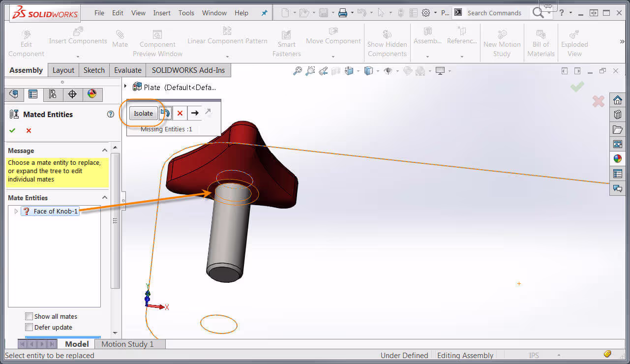Click the Isolate button
This screenshot has width=630, height=364.
click(144, 113)
